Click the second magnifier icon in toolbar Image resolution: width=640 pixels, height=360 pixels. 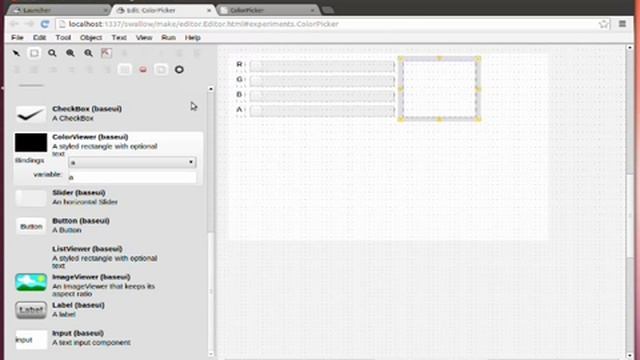tap(70, 53)
